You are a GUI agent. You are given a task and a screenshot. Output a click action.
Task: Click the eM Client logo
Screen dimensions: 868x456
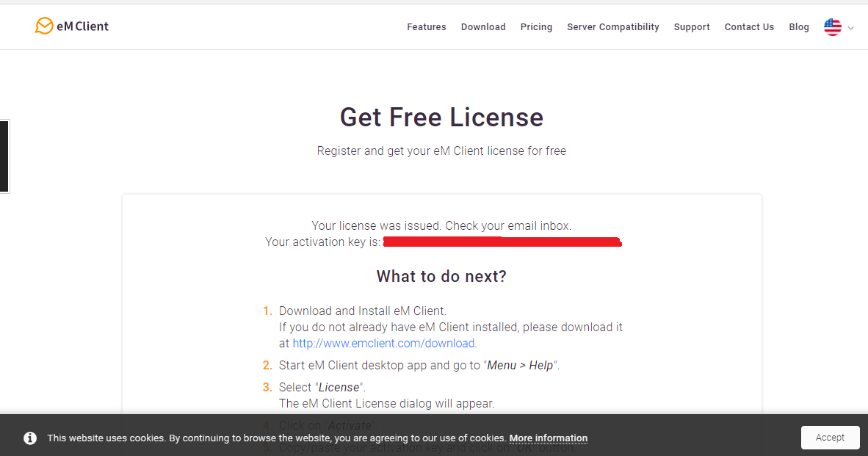[x=71, y=26]
